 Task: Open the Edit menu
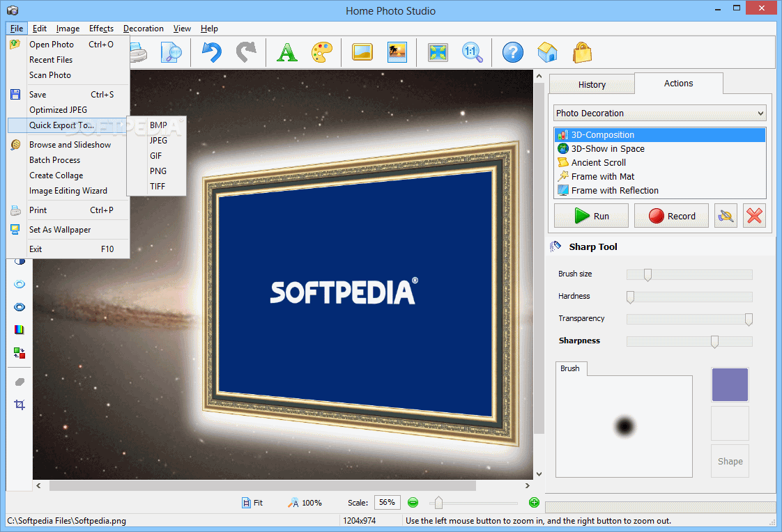click(40, 29)
